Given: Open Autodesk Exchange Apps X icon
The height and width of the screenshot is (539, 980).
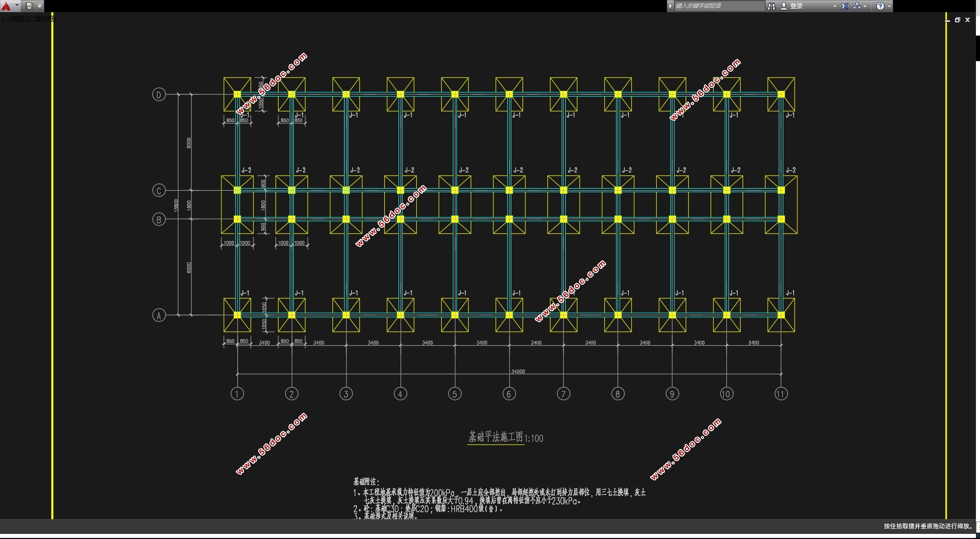Looking at the screenshot, I should pyautogui.click(x=844, y=6).
